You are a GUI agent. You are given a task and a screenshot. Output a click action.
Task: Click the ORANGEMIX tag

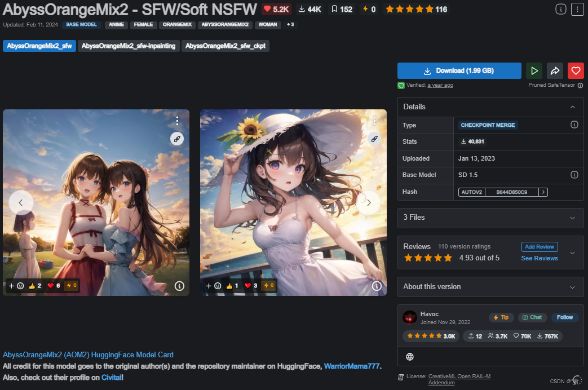point(177,24)
